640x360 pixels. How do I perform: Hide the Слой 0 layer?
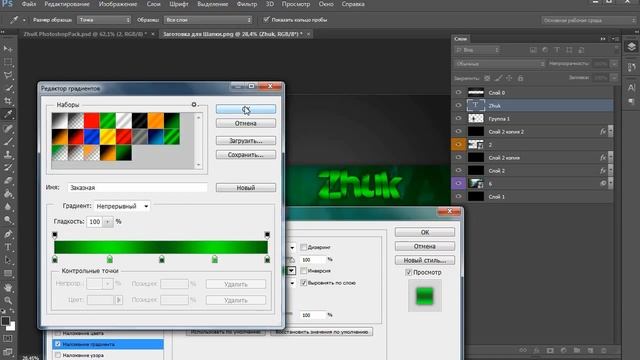pos(458,93)
